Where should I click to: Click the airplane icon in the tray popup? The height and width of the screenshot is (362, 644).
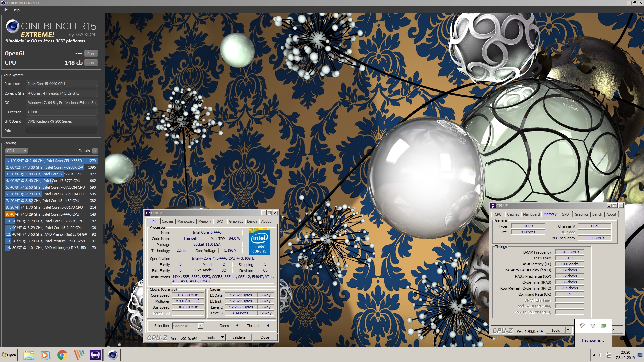pyautogui.click(x=593, y=326)
